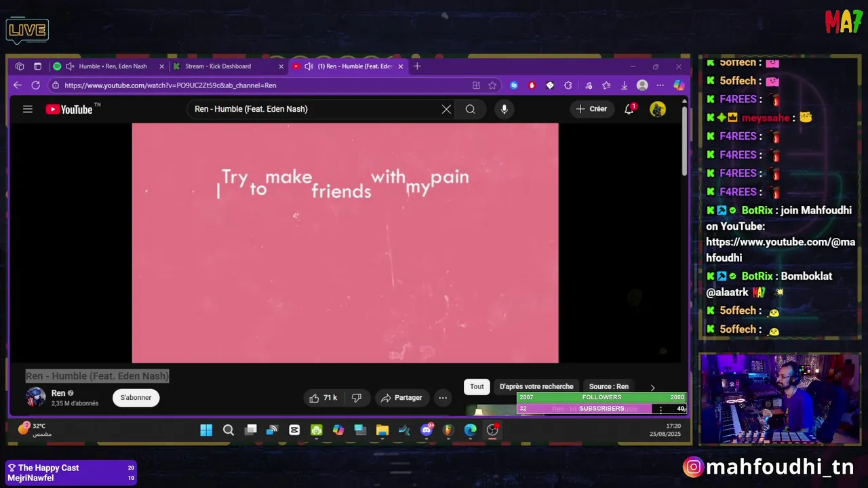Refresh the YouTube page
The height and width of the screenshot is (488, 868).
tap(35, 85)
